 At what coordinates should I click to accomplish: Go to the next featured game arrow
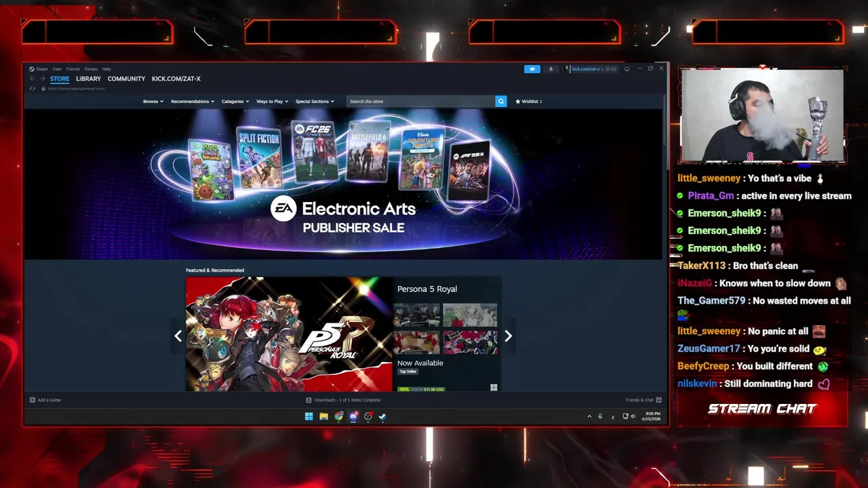[x=508, y=335]
